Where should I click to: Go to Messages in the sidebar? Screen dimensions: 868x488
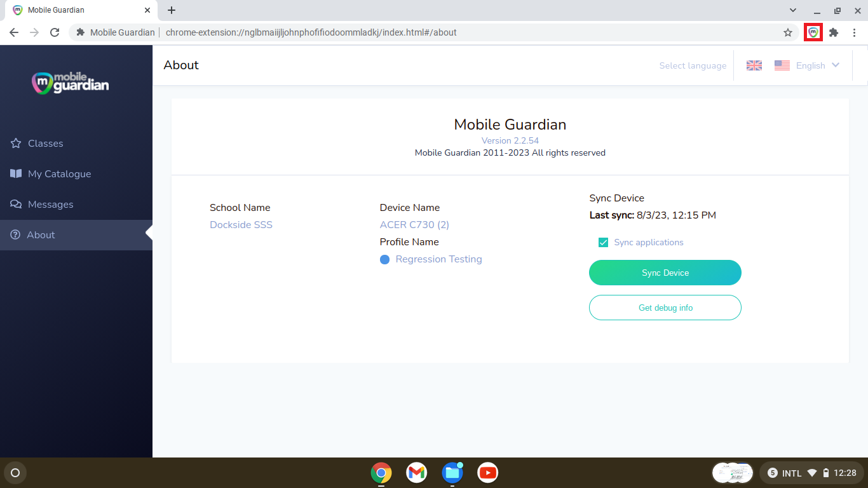point(76,205)
